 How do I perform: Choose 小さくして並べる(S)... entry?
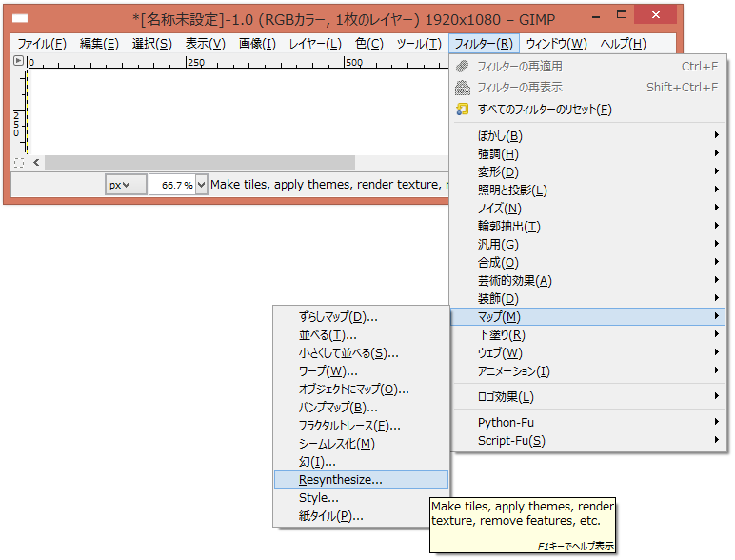(x=361, y=353)
